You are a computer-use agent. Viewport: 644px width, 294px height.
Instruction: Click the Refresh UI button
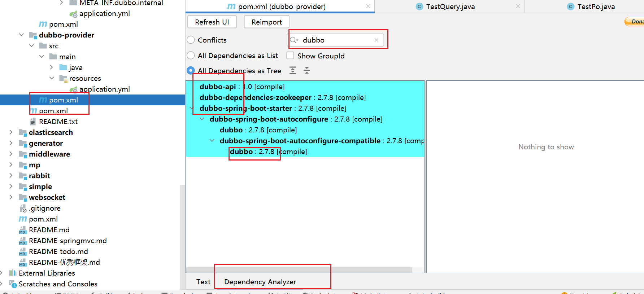point(212,22)
